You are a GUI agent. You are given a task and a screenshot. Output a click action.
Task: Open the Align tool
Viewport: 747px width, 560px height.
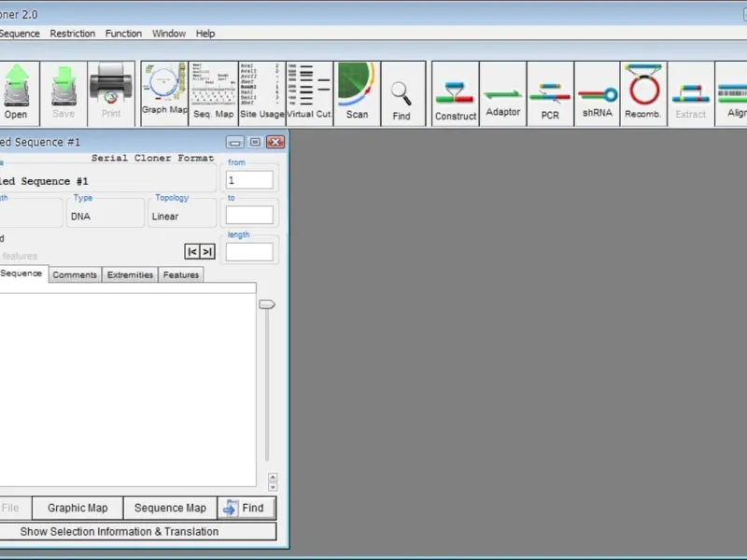pyautogui.click(x=731, y=92)
